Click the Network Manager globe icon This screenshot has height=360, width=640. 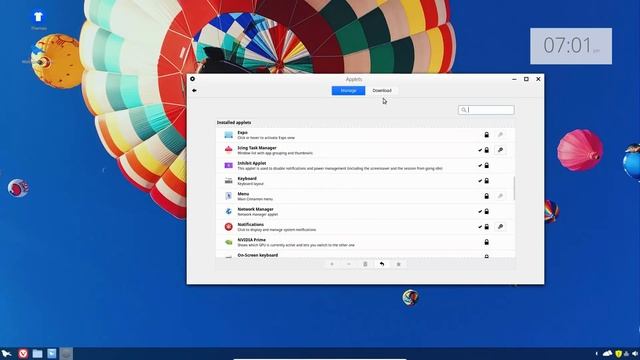click(x=229, y=211)
